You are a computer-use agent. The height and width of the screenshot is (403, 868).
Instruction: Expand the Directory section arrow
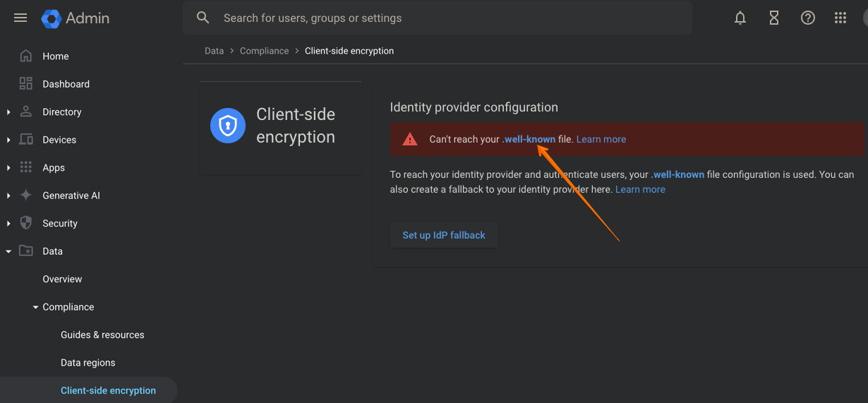(8, 112)
